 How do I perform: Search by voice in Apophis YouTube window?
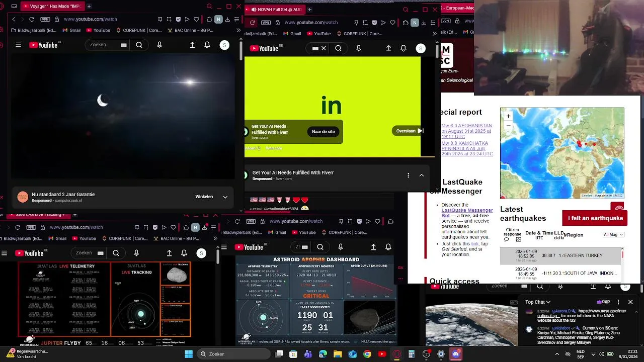coord(341,247)
